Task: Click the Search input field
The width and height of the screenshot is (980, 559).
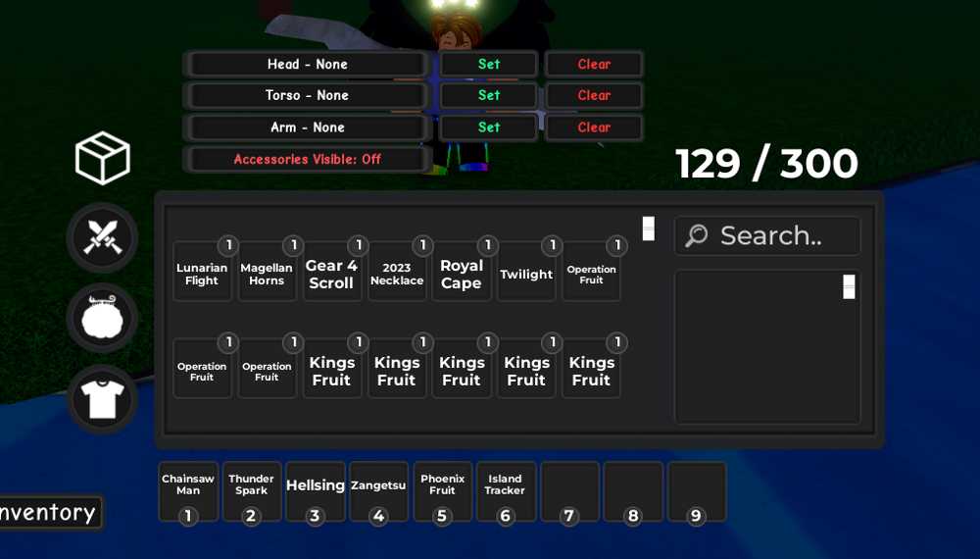Action: [x=767, y=235]
